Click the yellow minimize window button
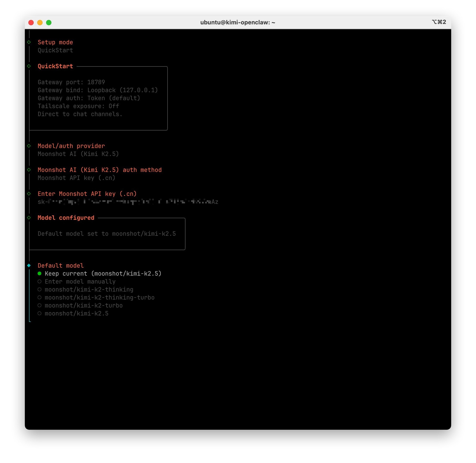The height and width of the screenshot is (463, 476). pos(40,23)
